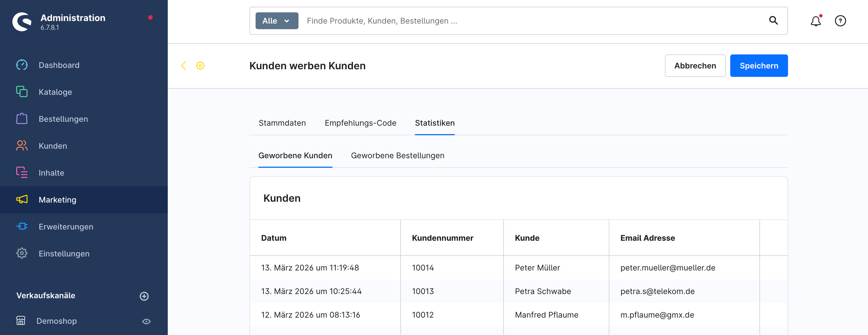This screenshot has width=868, height=335.
Task: Open the Dashboard gauge icon
Action: (22, 65)
